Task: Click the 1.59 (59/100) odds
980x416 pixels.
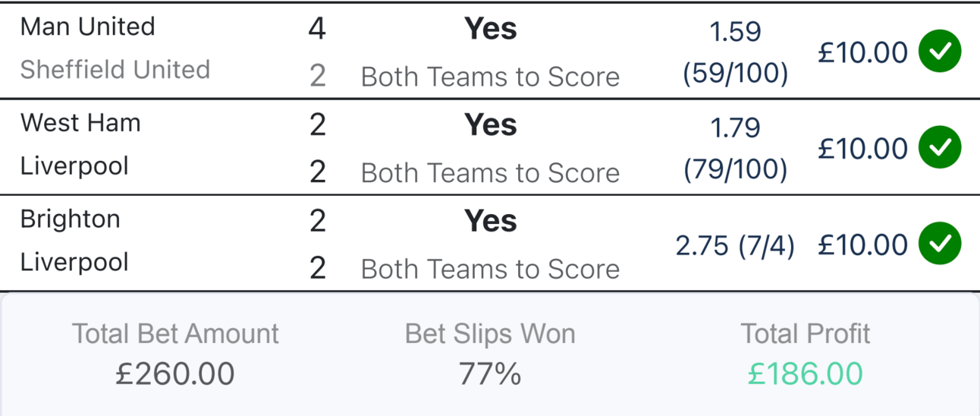Action: pyautogui.click(x=736, y=52)
